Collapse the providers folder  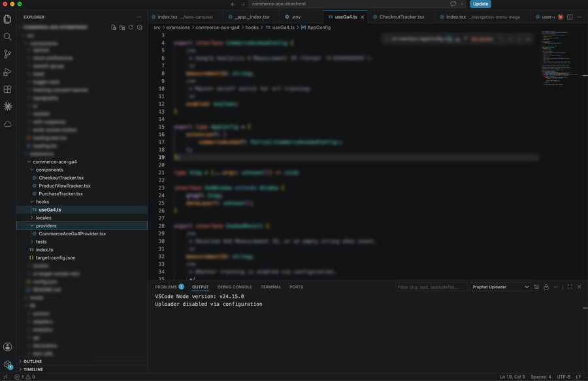click(x=32, y=225)
